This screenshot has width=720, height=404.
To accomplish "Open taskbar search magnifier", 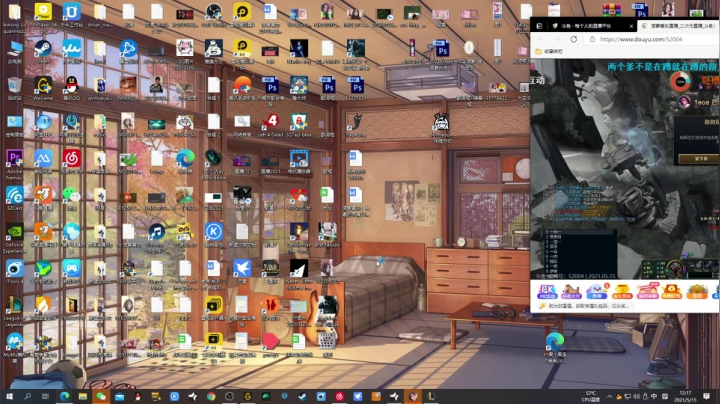I will (28, 396).
